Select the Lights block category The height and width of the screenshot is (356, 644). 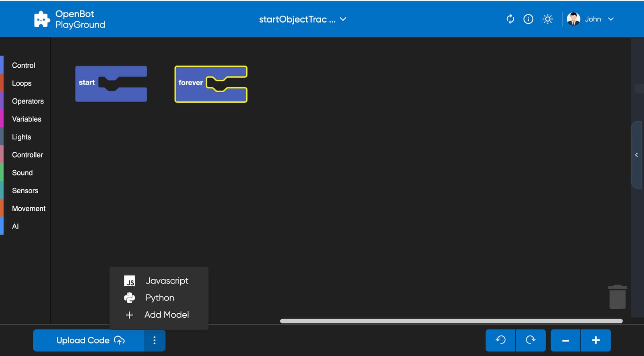click(22, 137)
